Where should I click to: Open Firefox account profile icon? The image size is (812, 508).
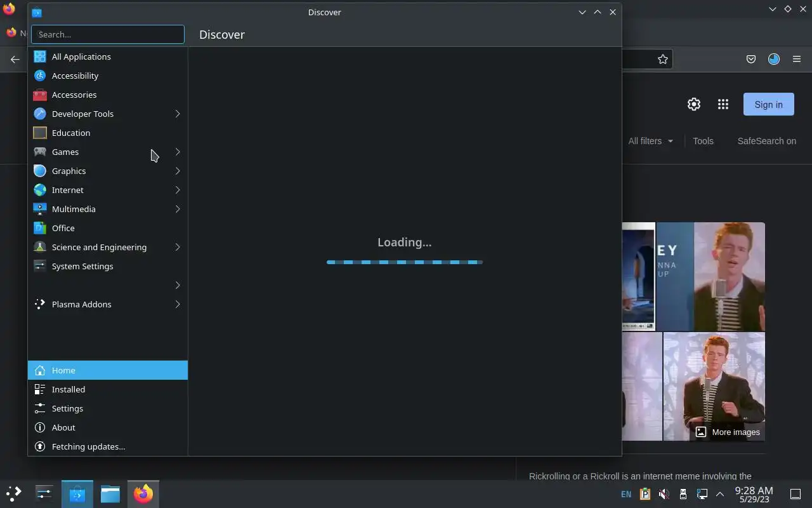(x=774, y=59)
